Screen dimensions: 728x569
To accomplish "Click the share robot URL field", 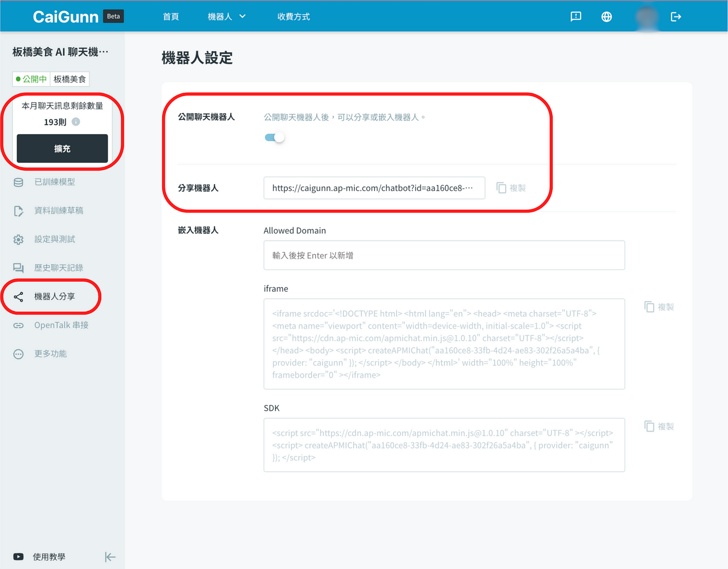I will click(x=374, y=188).
